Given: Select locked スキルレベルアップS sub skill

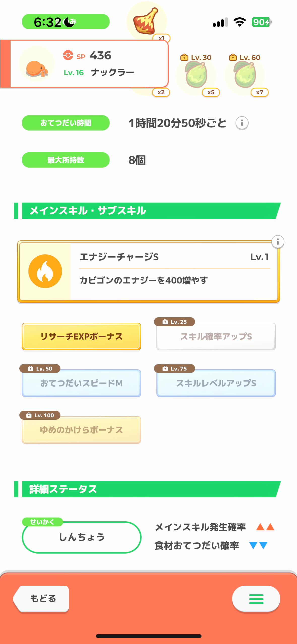Looking at the screenshot, I should click(216, 383).
